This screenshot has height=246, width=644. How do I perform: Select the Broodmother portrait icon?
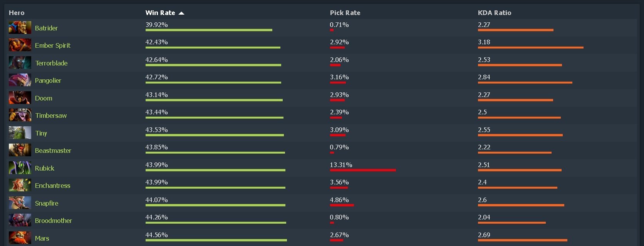(20, 220)
